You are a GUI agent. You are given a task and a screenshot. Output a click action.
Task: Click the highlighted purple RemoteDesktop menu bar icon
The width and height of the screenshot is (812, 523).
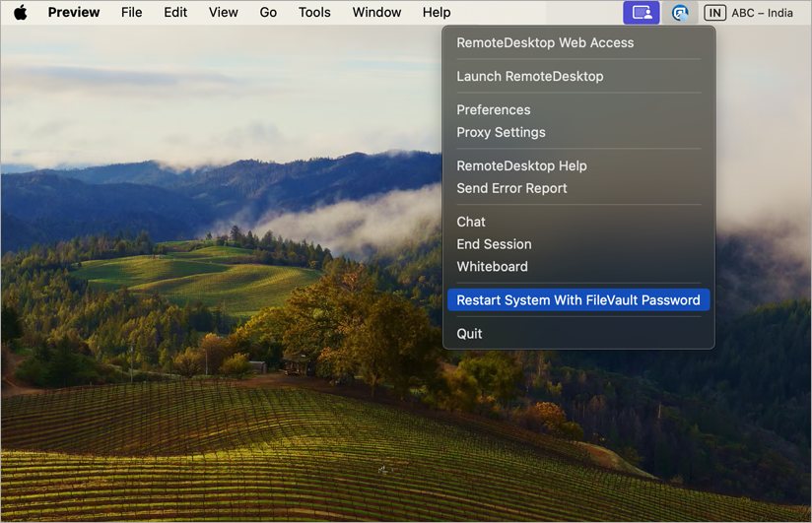click(x=642, y=13)
